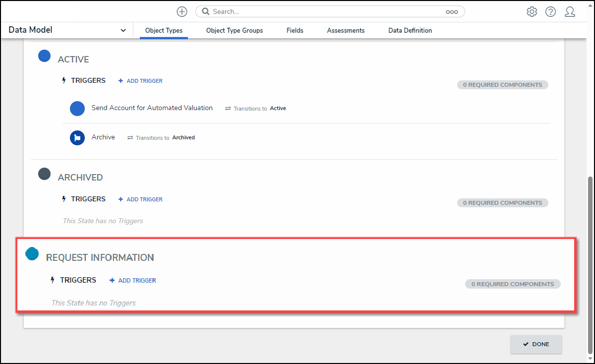This screenshot has width=595, height=364.
Task: Add a trigger to Request Information state
Action: click(x=133, y=281)
